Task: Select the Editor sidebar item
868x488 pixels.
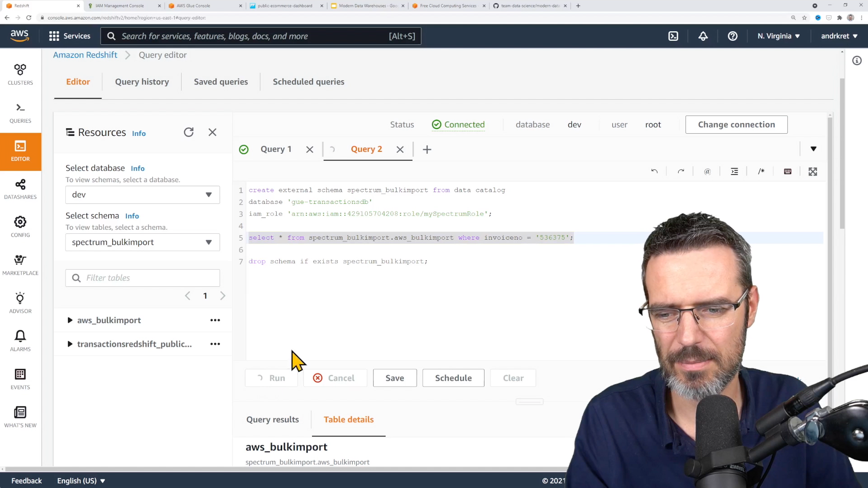Action: [x=20, y=151]
